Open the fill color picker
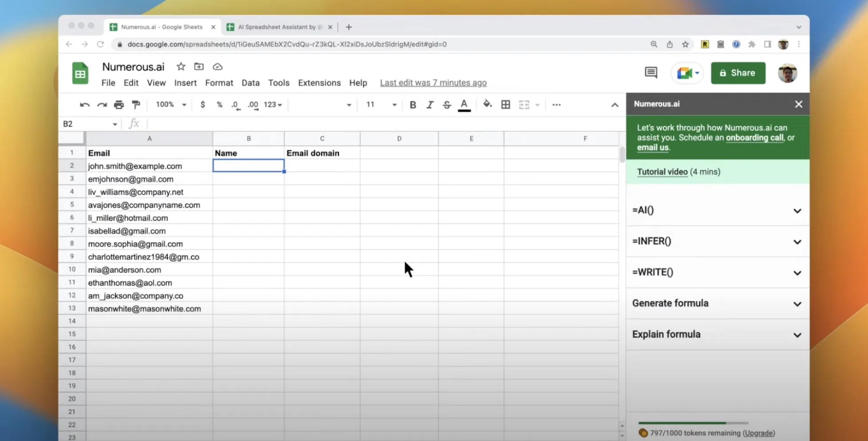The height and width of the screenshot is (441, 868). (487, 104)
